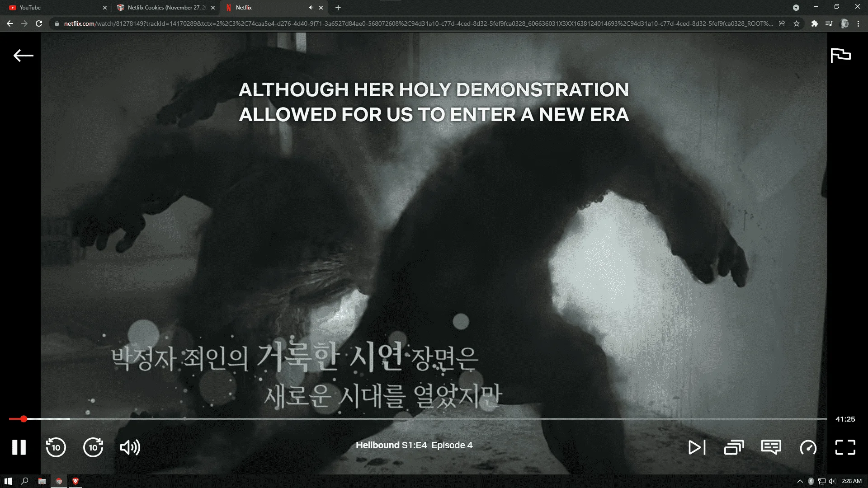Click the Chrome icon in the taskbar
This screenshot has height=488, width=868.
point(59,481)
